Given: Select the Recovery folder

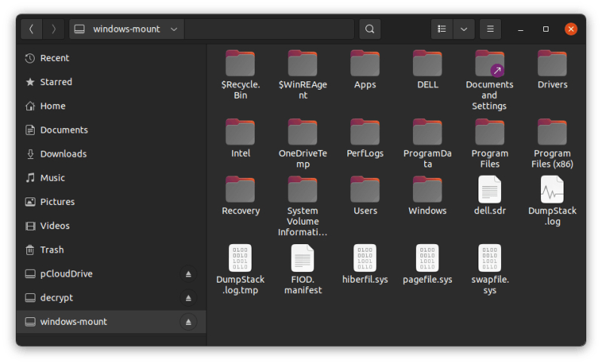Looking at the screenshot, I should 240,196.
